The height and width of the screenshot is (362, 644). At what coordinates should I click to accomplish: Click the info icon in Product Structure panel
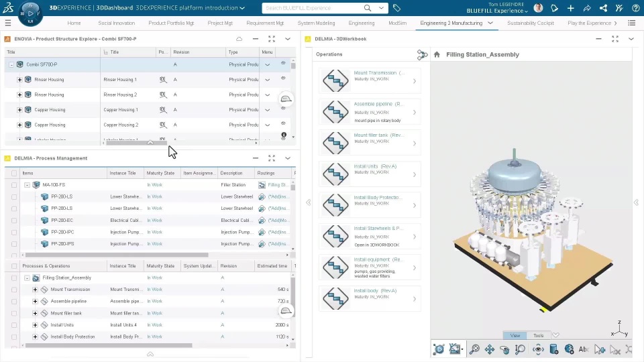[284, 135]
